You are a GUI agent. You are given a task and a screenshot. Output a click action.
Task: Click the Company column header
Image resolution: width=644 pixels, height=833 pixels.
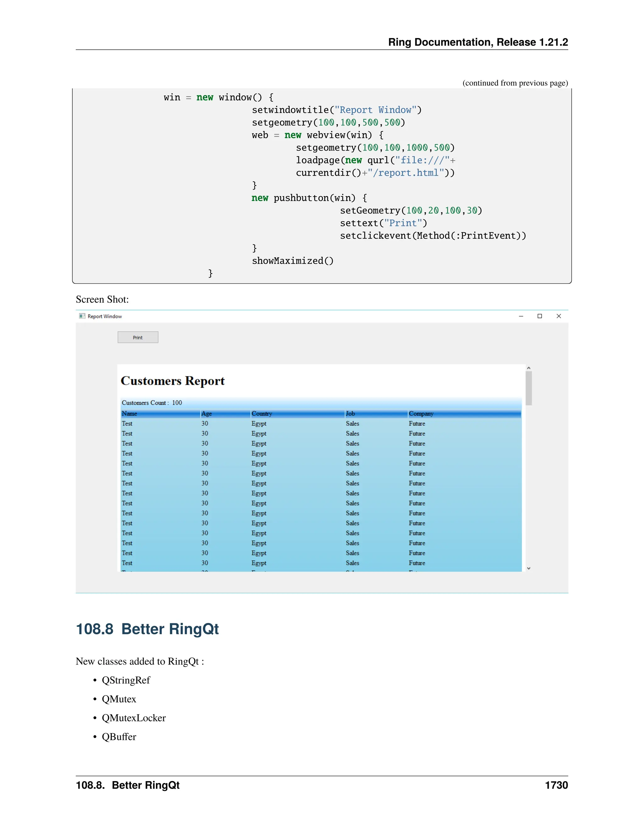coord(421,413)
